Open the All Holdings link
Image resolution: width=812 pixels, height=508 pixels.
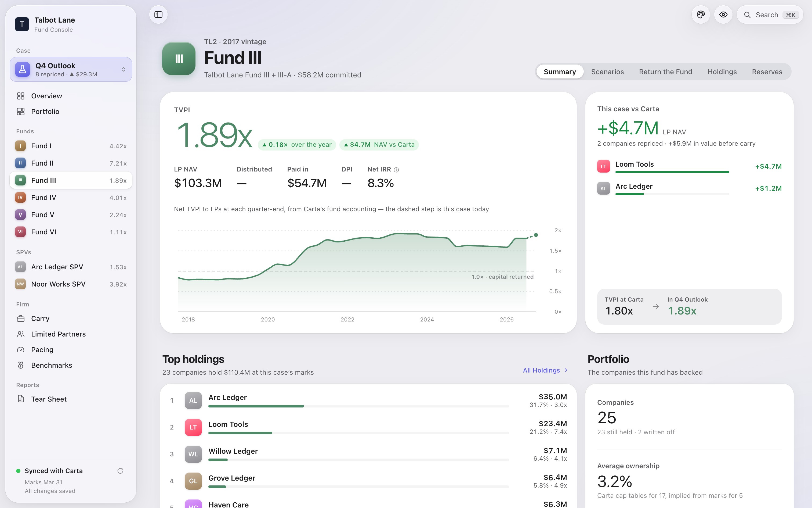[545, 370]
